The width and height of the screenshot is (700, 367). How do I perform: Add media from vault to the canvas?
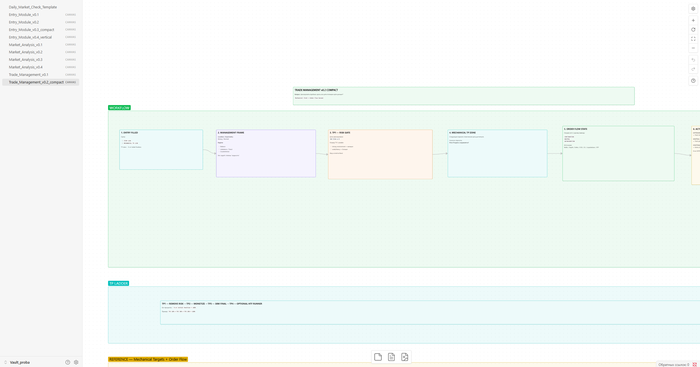point(404,357)
